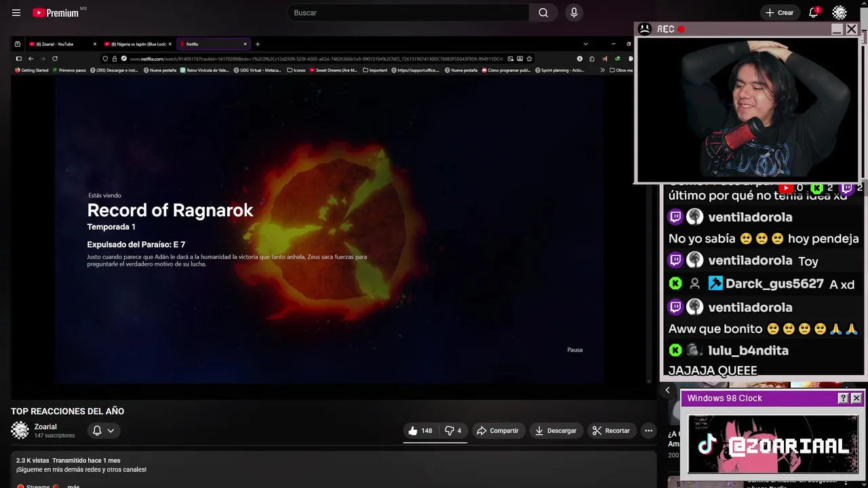Click the 147 suscriptores text
Viewport: 868px width, 488px height.
[54, 435]
